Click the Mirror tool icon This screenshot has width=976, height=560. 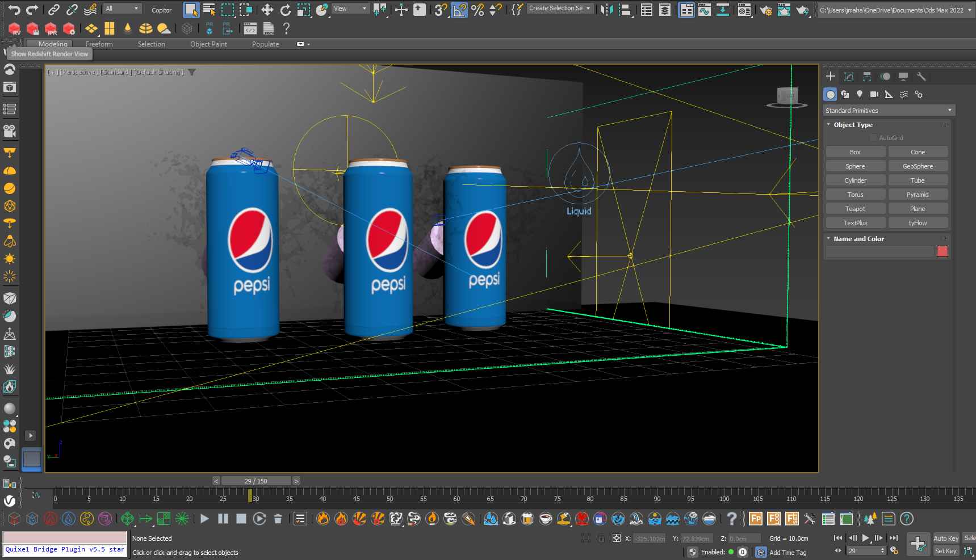click(606, 10)
